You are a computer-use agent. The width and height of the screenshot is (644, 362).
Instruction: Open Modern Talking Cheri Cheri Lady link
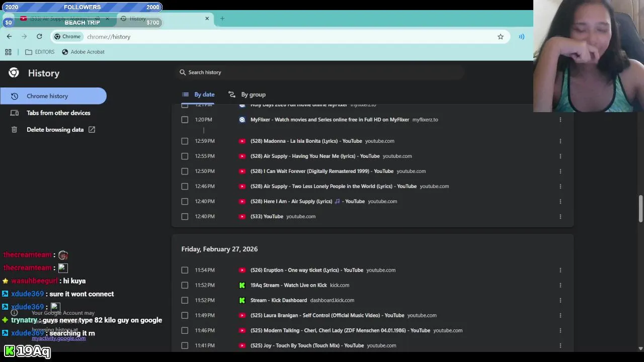pos(340,331)
